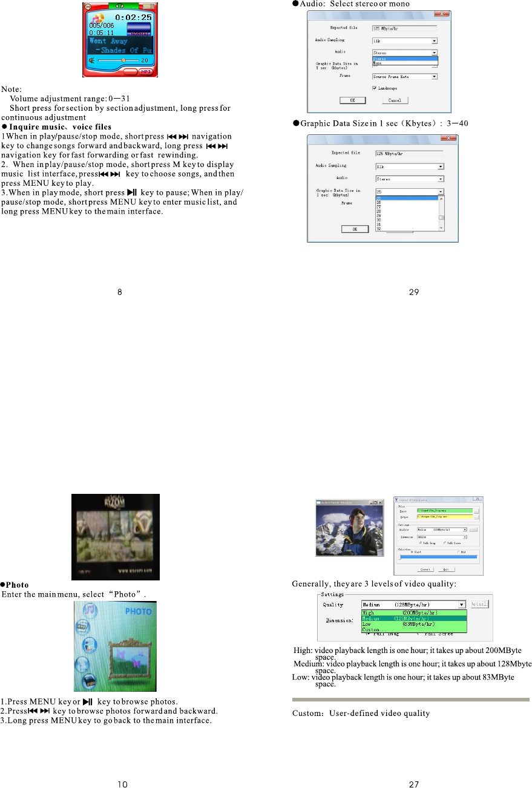Click OK in the dialog with Cancel
The width and height of the screenshot is (532, 788).
point(352,100)
